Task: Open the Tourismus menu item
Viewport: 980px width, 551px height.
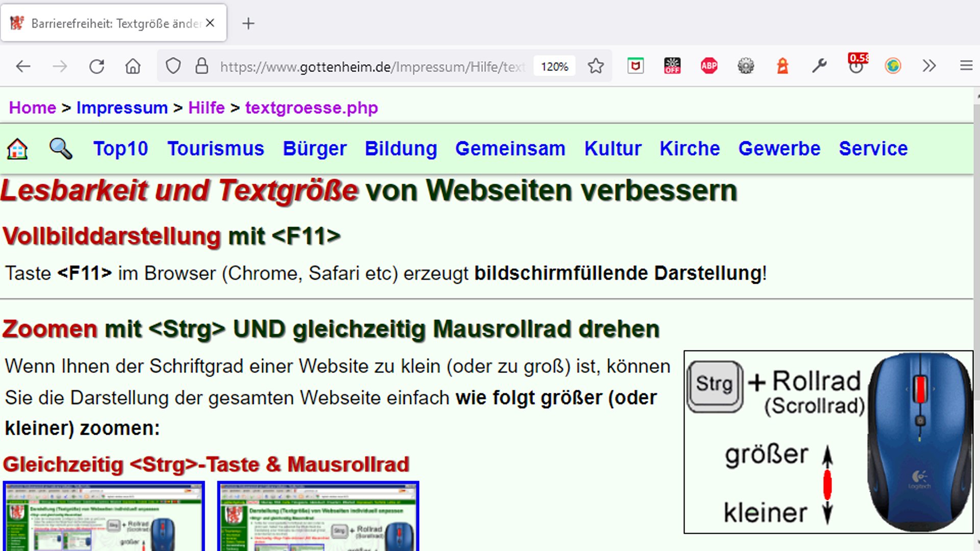Action: point(215,149)
